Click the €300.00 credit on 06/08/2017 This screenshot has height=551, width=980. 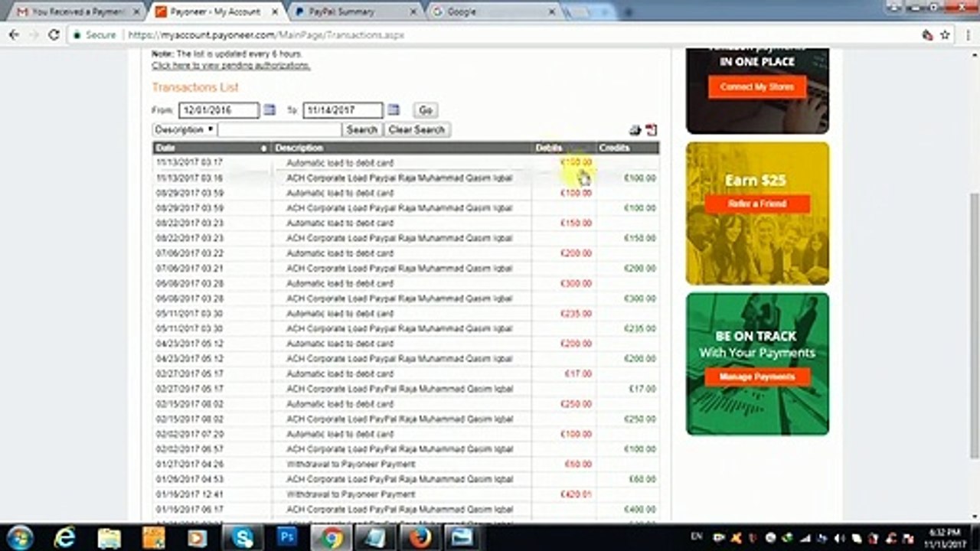coord(640,298)
